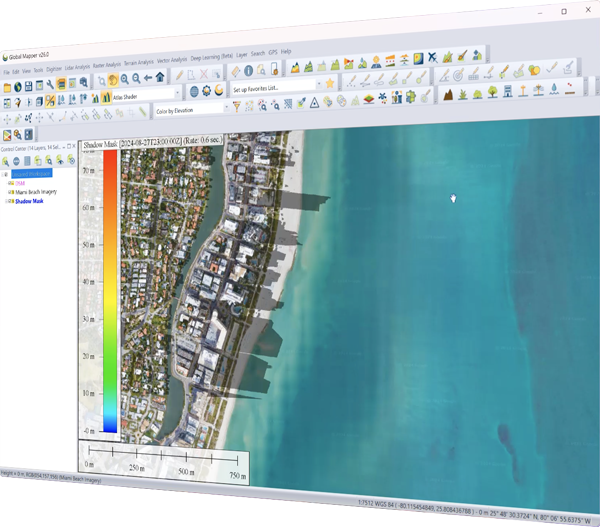Toggle the Miami Beach Imagery layer checkbox
Viewport: 600px width, 527px height.
(11, 192)
